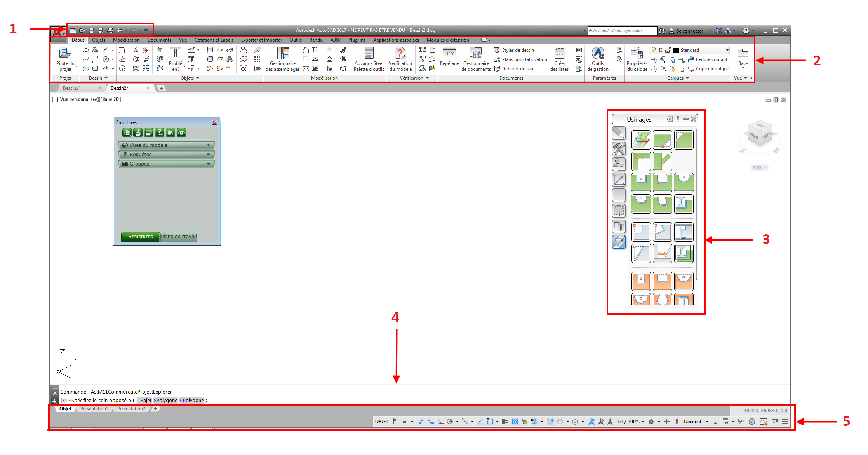Viewport: 868px width, 455px height.
Task: Open the Pilote du projet tool
Action: [x=65, y=53]
